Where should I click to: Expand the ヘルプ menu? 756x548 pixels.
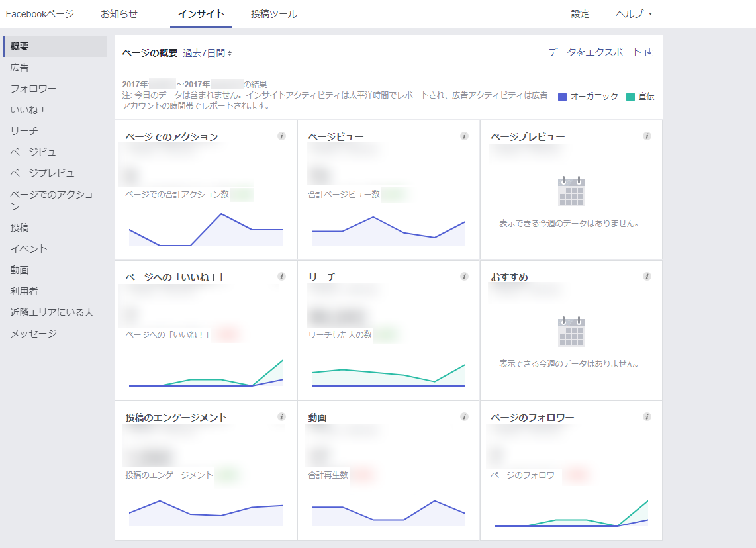coord(634,14)
